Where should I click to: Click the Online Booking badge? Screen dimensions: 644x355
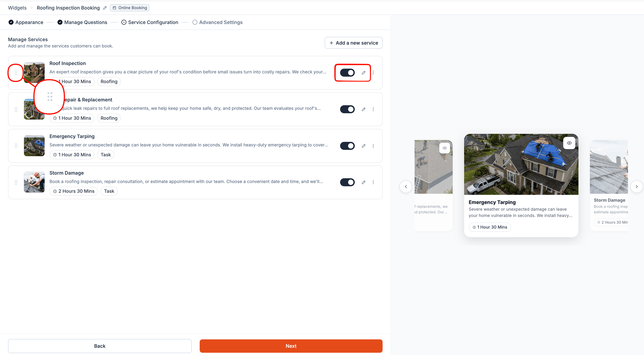click(x=130, y=8)
